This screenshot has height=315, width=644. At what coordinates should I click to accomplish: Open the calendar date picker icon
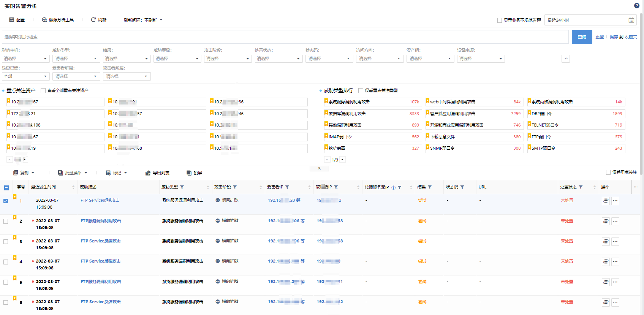coord(631,20)
